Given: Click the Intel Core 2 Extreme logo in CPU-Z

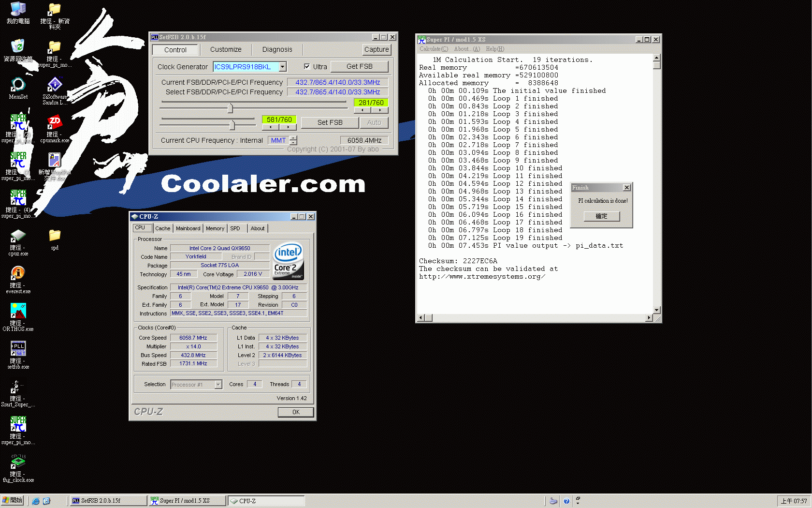Looking at the screenshot, I should [289, 261].
